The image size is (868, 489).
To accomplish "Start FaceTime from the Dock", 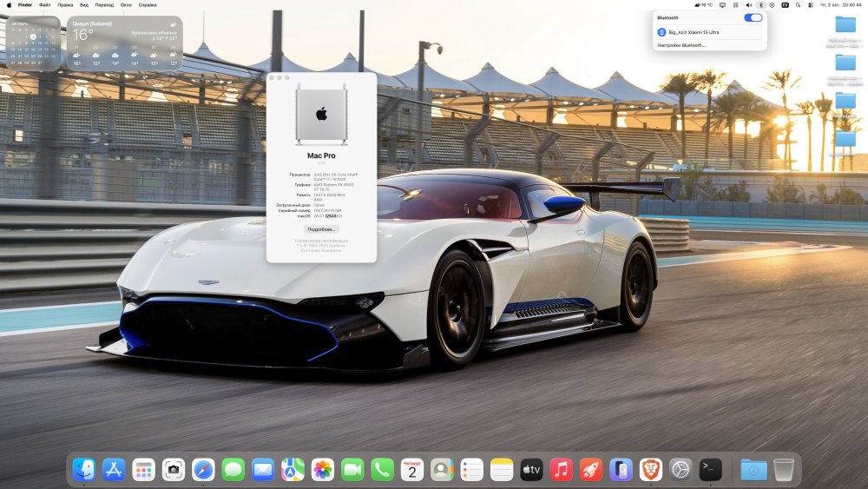I will pyautogui.click(x=352, y=470).
